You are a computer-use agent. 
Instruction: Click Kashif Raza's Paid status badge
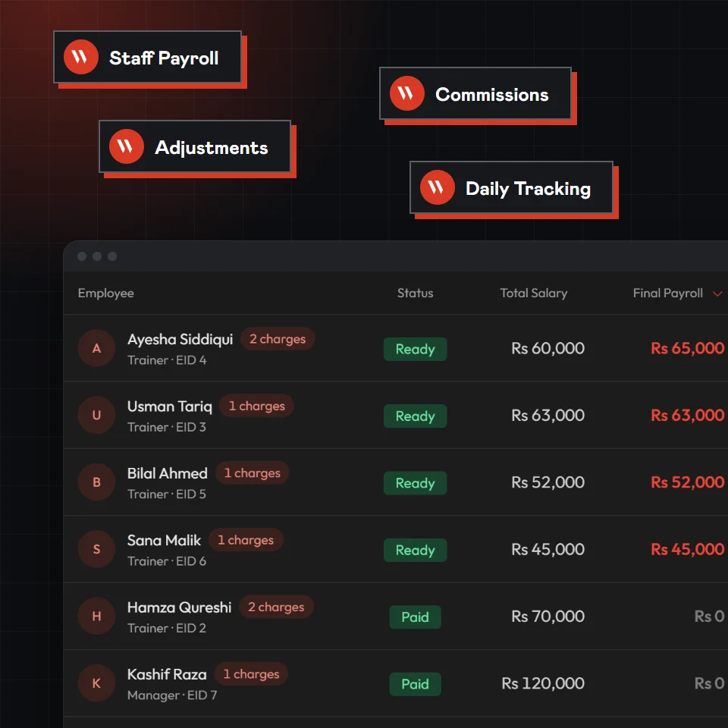(x=415, y=684)
